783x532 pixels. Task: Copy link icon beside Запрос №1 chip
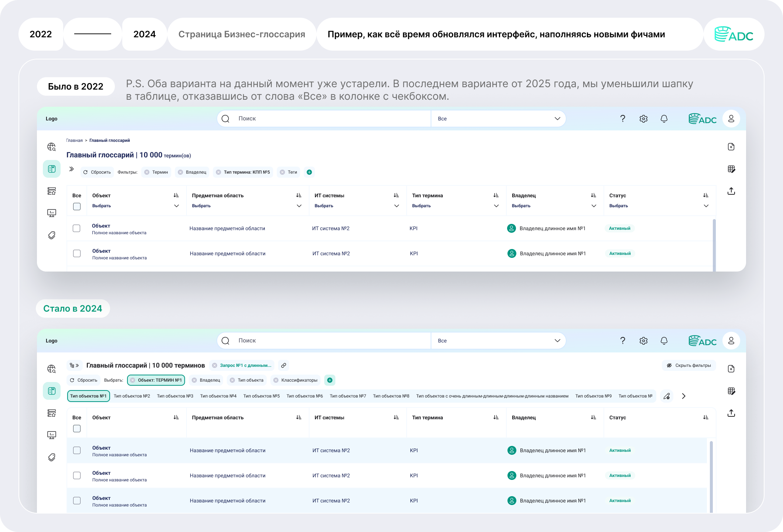tap(284, 365)
